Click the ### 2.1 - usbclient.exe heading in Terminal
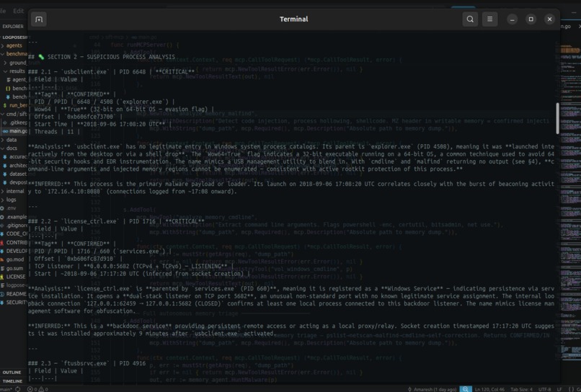581x392 pixels. point(111,71)
